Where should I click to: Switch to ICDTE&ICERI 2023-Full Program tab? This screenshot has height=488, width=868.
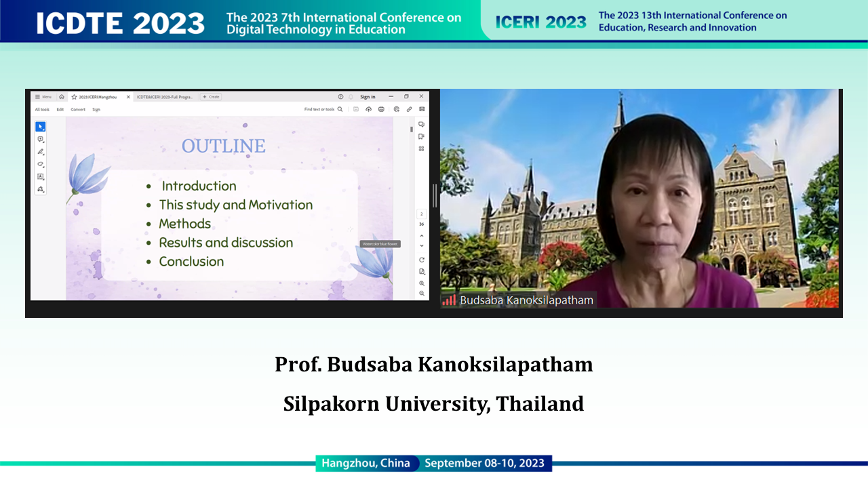coord(165,97)
